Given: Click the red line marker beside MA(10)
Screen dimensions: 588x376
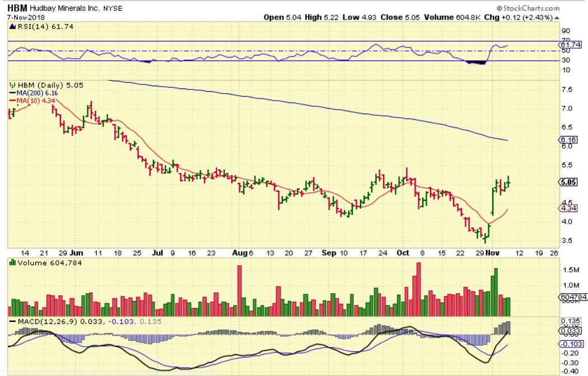Looking at the screenshot, I should tap(12, 100).
